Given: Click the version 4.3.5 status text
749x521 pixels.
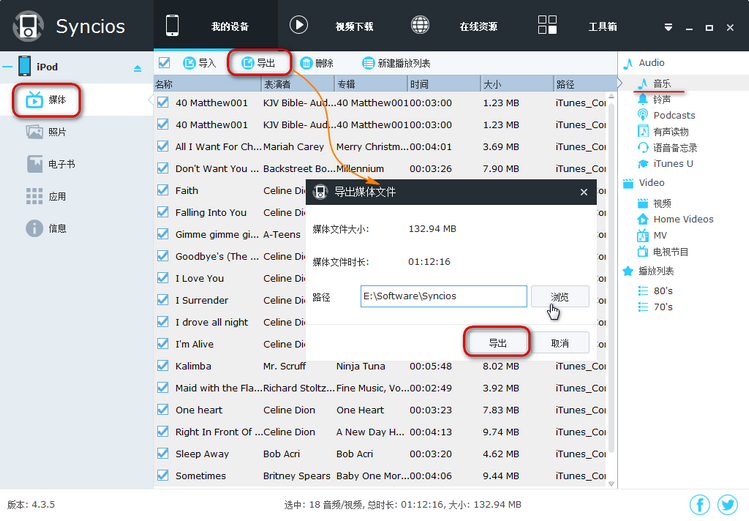Looking at the screenshot, I should [31, 504].
